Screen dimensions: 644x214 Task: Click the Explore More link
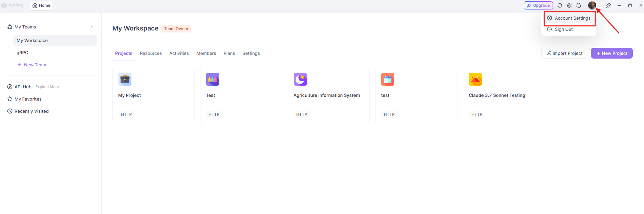pyautogui.click(x=47, y=87)
